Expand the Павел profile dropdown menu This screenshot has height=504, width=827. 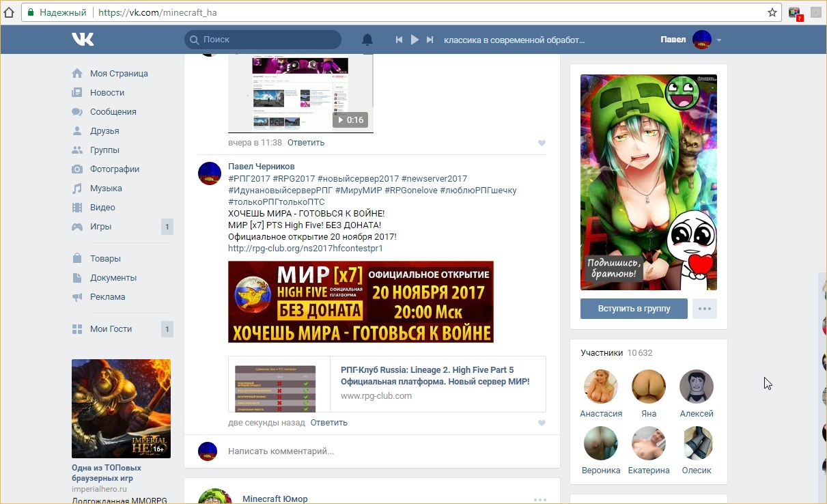[x=718, y=40]
